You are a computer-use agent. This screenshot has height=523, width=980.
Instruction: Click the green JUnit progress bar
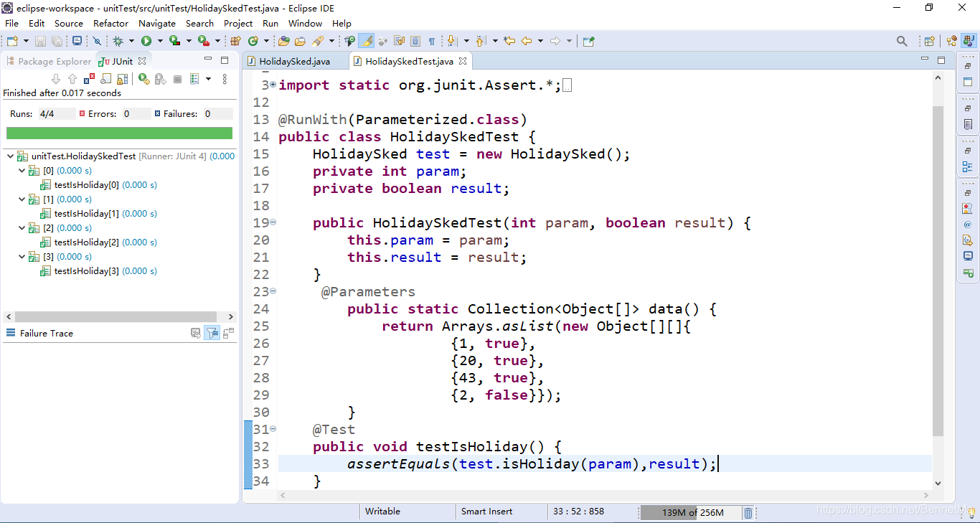tap(119, 133)
